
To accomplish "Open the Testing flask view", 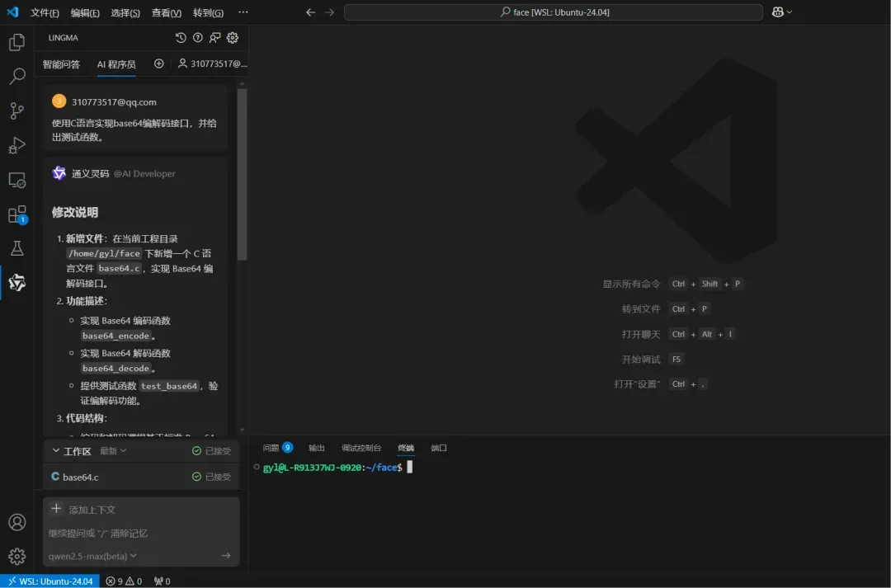I will point(17,248).
